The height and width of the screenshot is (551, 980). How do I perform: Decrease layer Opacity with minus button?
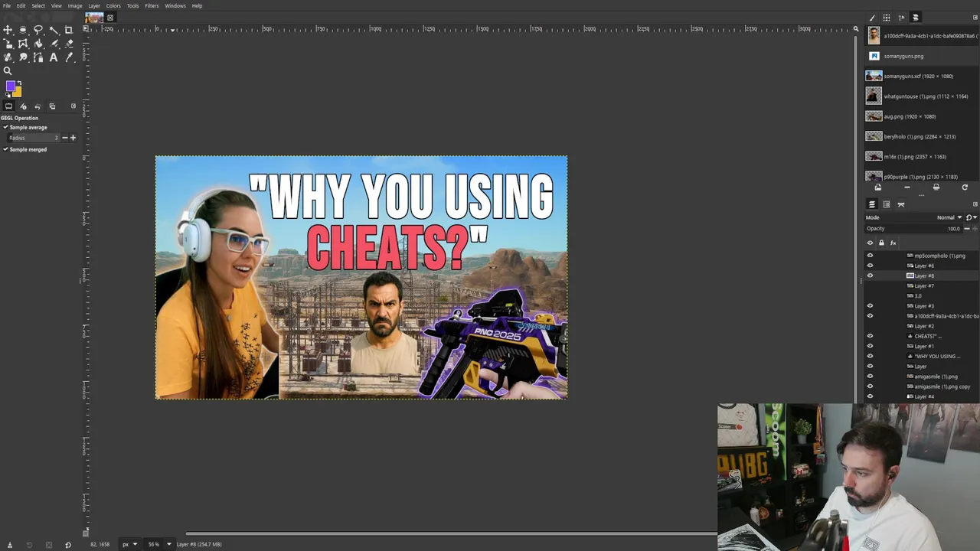967,229
